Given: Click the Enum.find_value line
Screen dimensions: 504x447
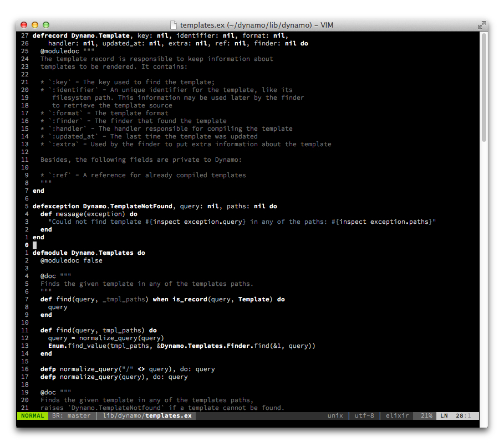Looking at the screenshot, I should pos(182,346).
